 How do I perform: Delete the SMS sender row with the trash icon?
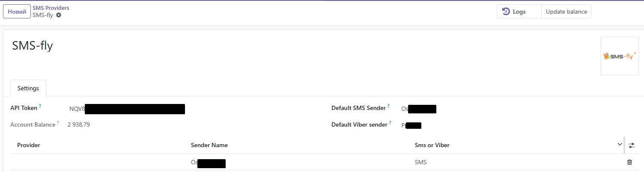pyautogui.click(x=629, y=162)
